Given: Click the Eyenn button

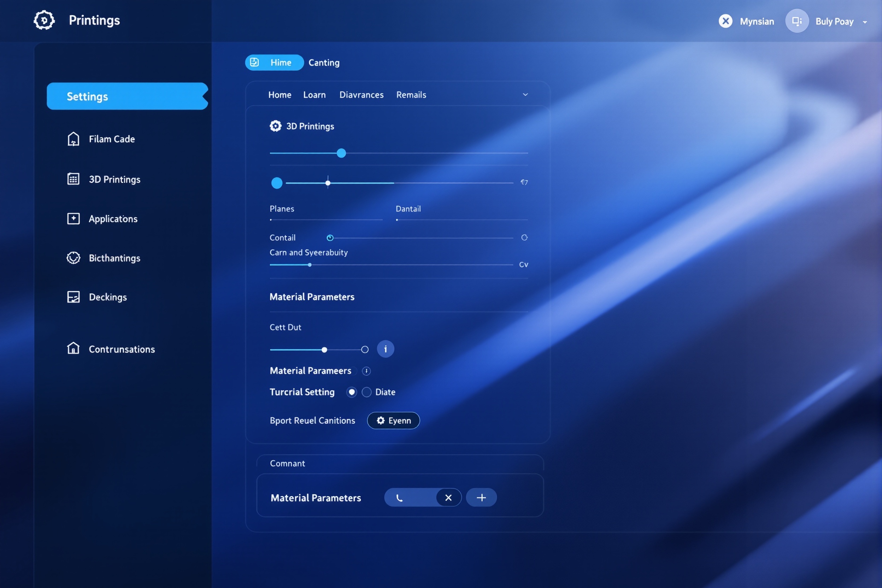Looking at the screenshot, I should (393, 421).
